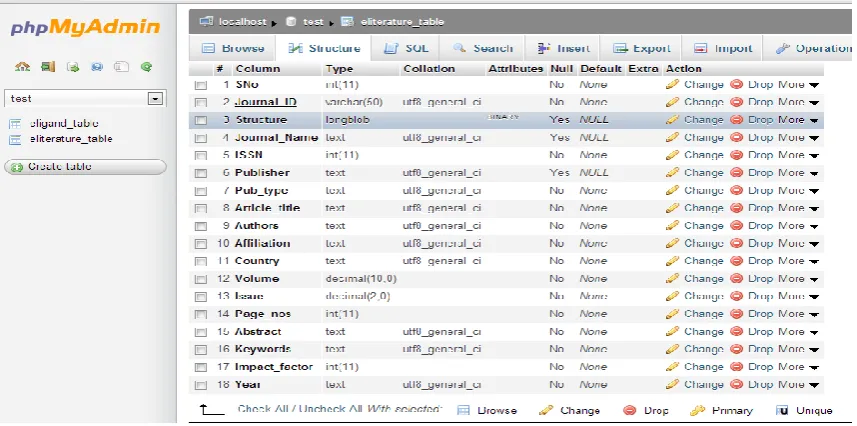Click the red Drop icon for Impact_factor row
Viewport: 857px width, 426px height.
coord(737,367)
